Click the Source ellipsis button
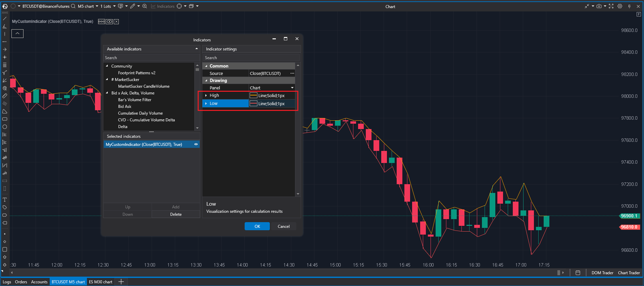This screenshot has height=286, width=644. click(292, 73)
